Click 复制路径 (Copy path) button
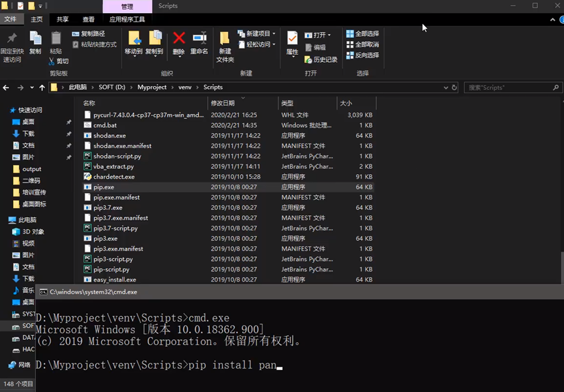 (x=89, y=34)
